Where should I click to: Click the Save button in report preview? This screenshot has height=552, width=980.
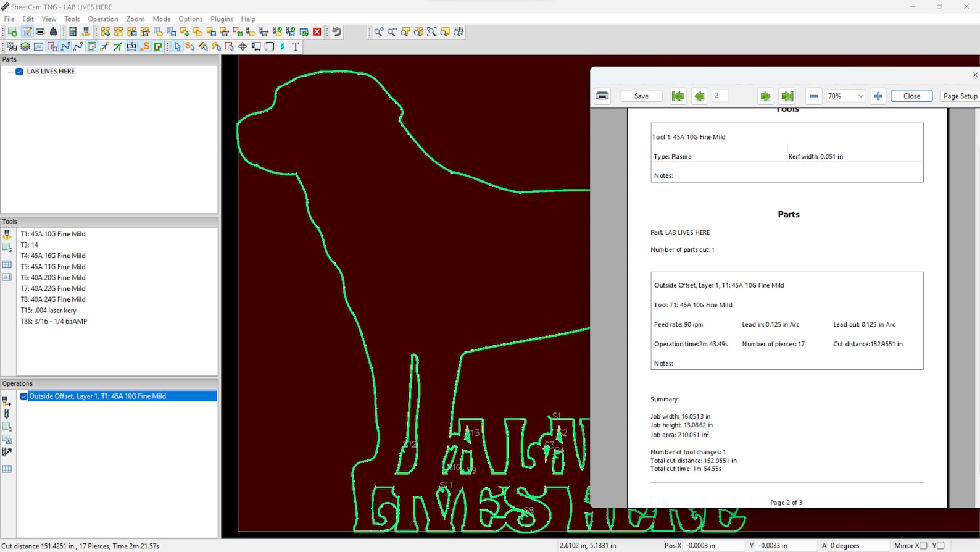tap(641, 96)
